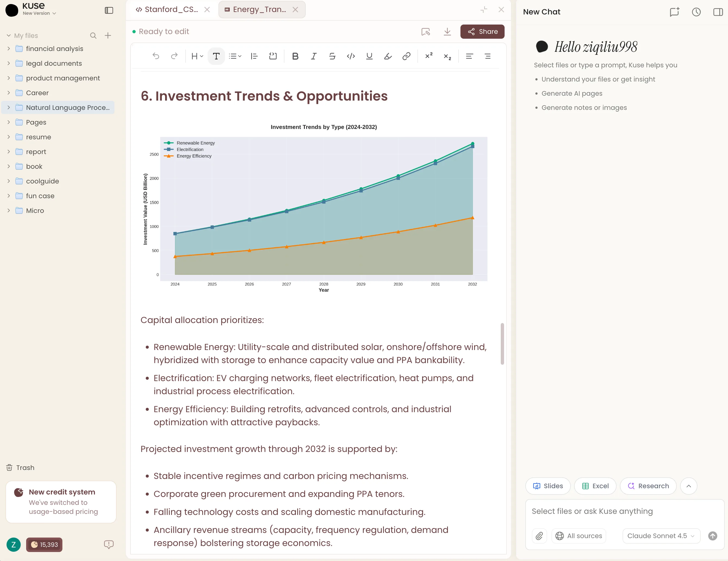The height and width of the screenshot is (561, 728).
Task: Insert a code block from toolbar
Action: [273, 56]
